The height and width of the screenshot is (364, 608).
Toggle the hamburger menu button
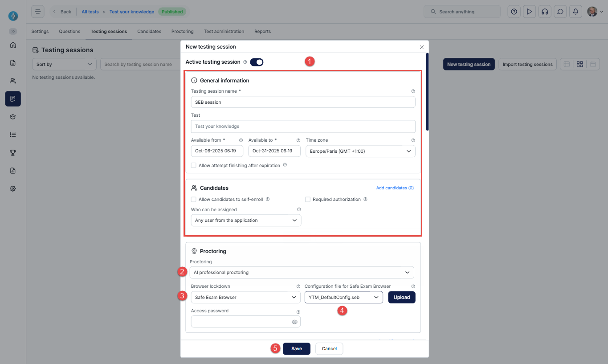(x=38, y=12)
